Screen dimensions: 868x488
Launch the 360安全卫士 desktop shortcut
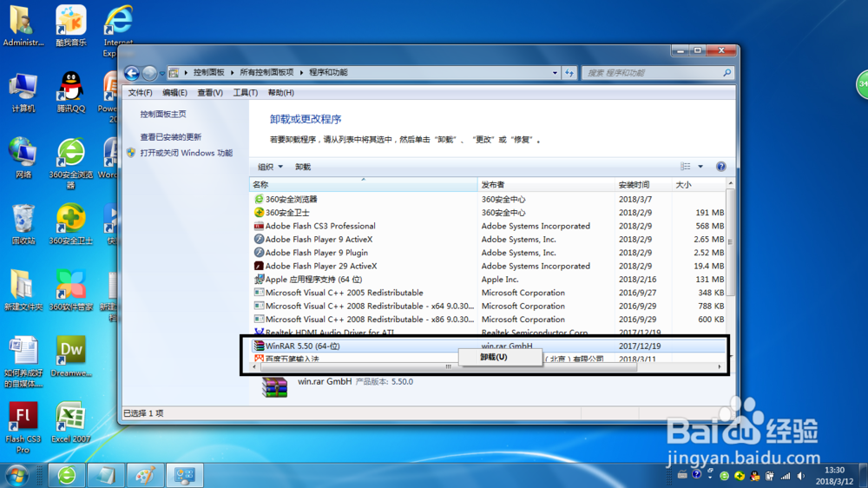[x=71, y=224]
